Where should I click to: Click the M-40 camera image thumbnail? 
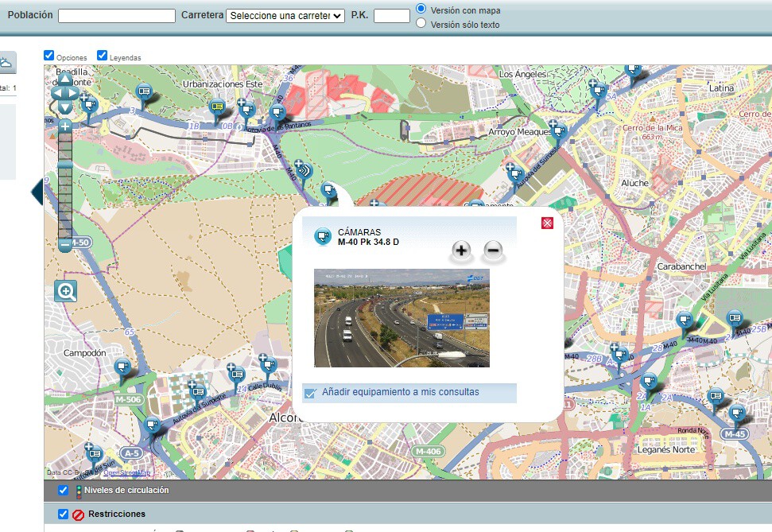pyautogui.click(x=402, y=318)
